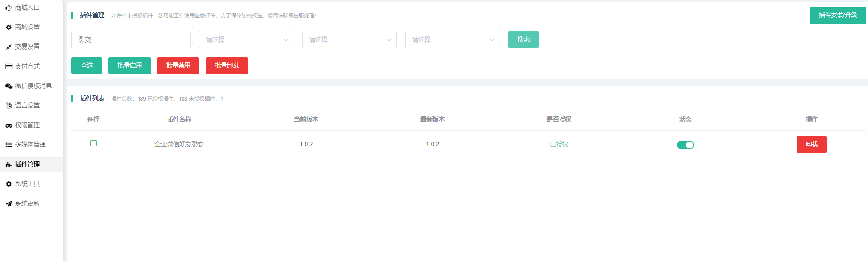Open the middle 请选择 dropdown
The width and height of the screenshot is (868, 261).
point(349,40)
